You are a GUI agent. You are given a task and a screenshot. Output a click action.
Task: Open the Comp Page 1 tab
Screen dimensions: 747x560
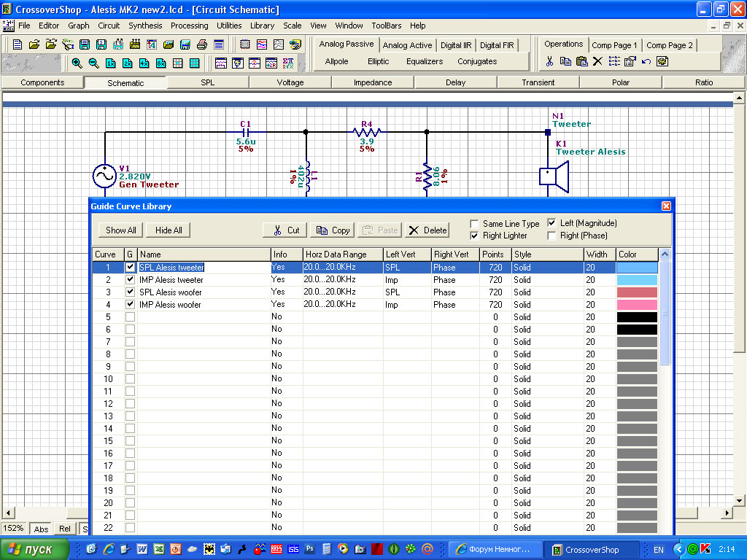point(614,45)
